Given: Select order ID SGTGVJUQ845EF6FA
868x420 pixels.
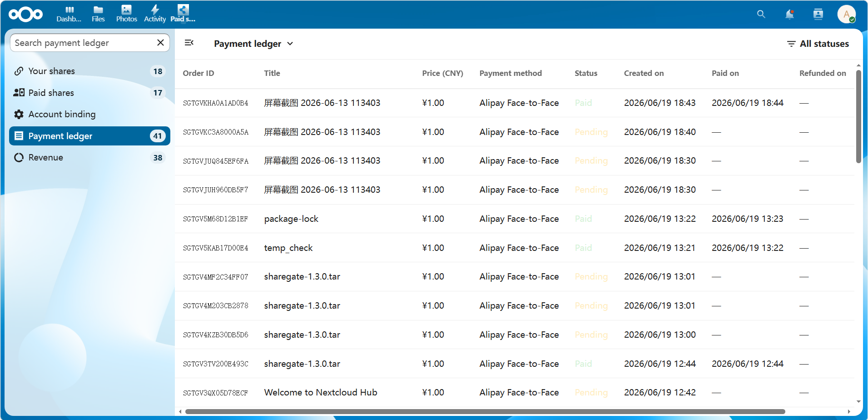Looking at the screenshot, I should [x=216, y=161].
